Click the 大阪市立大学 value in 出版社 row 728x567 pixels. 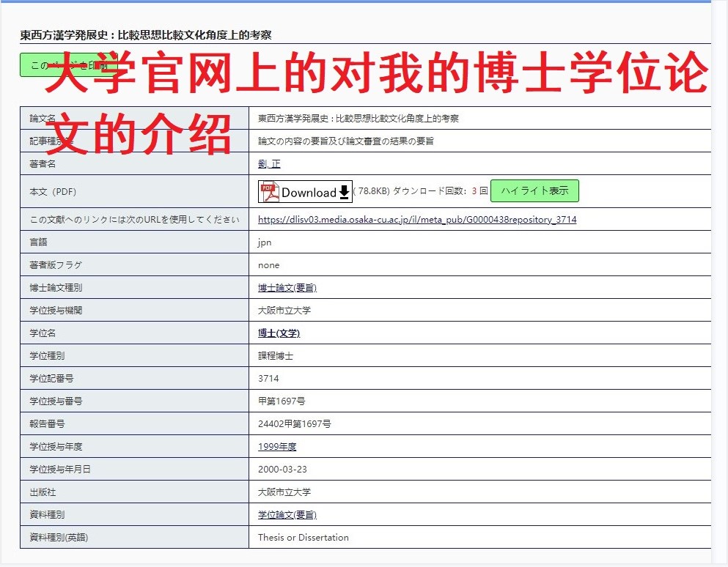(284, 492)
